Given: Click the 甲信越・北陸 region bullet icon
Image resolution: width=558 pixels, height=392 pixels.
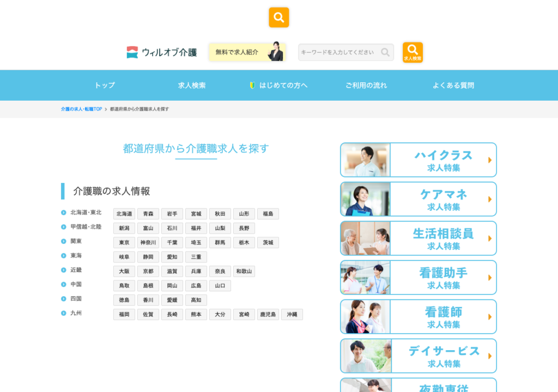Looking at the screenshot, I should (64, 227).
